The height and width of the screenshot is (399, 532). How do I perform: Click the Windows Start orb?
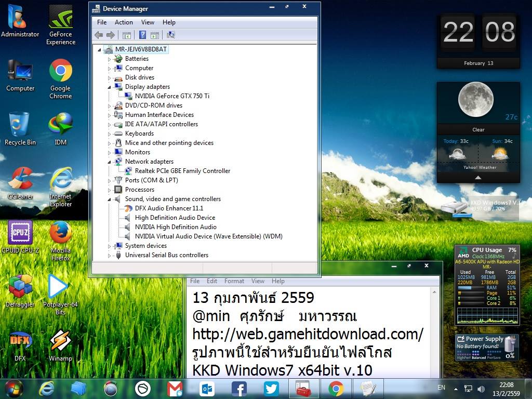[x=14, y=389]
